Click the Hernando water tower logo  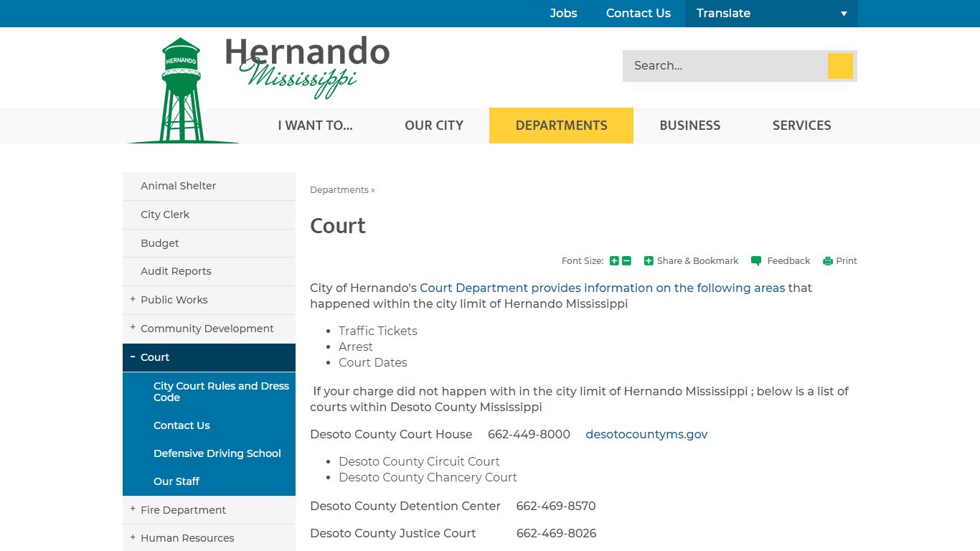click(x=182, y=90)
